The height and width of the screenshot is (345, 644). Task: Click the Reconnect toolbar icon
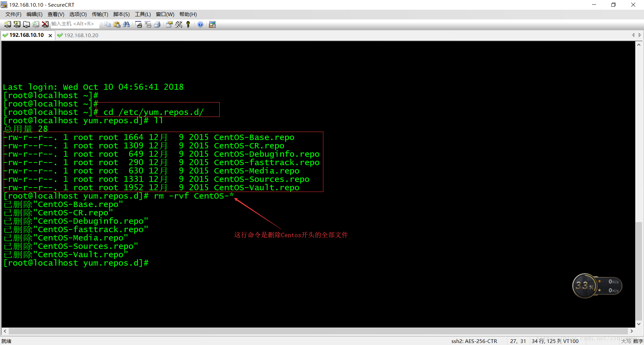[36, 24]
